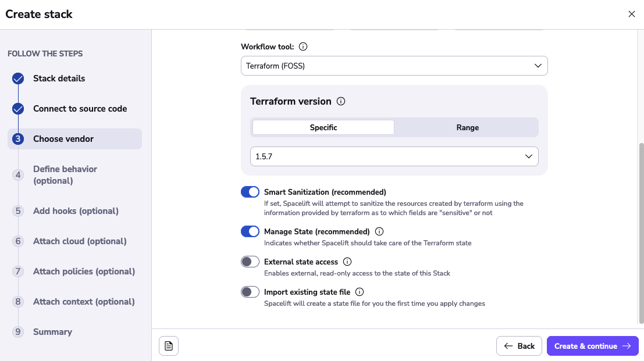
Task: Click the vertical scrollbar of the form
Action: 641,233
